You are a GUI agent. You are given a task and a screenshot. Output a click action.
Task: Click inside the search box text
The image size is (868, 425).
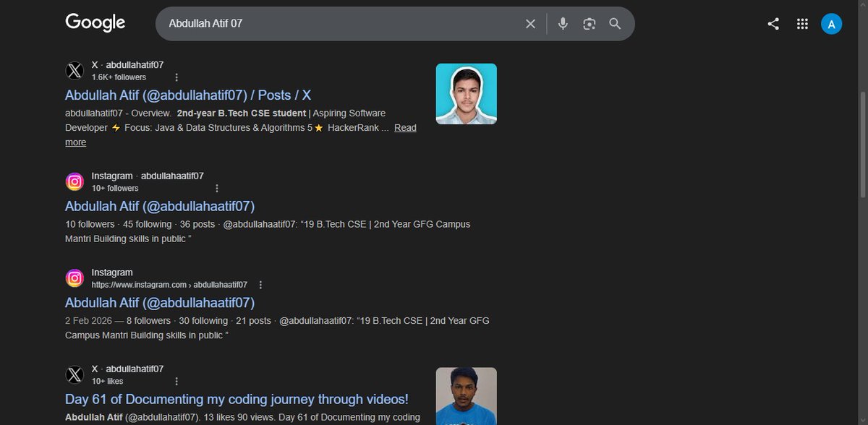click(x=205, y=24)
